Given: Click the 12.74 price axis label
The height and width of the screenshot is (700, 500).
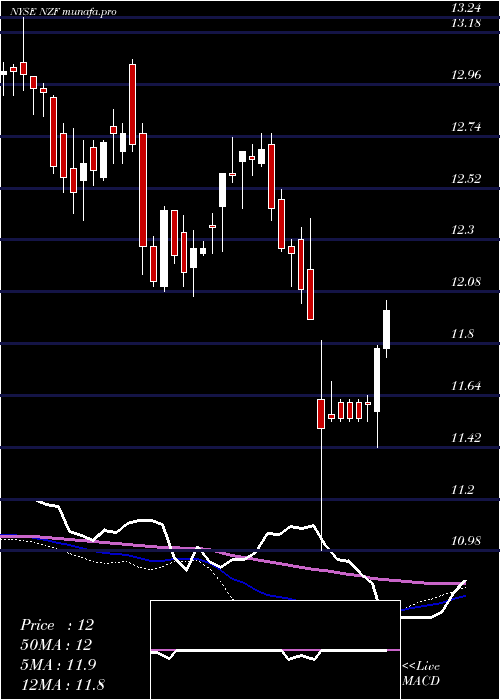Looking at the screenshot, I should coord(466,127).
